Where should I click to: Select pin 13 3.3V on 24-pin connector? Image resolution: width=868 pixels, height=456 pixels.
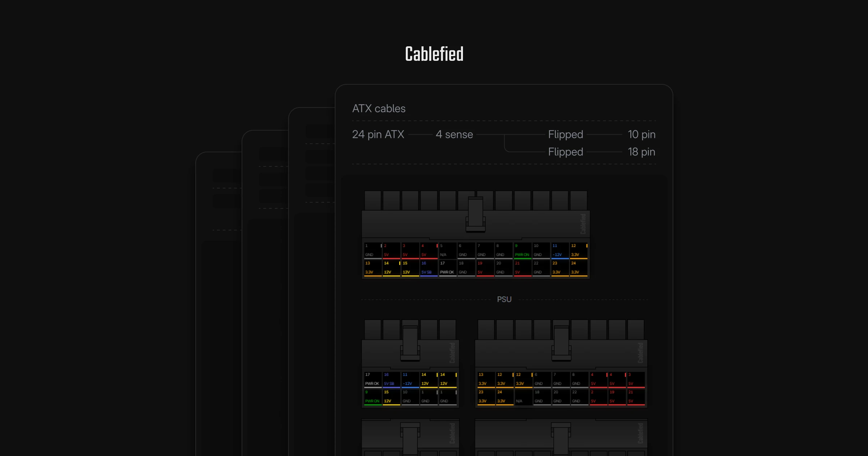(x=373, y=268)
